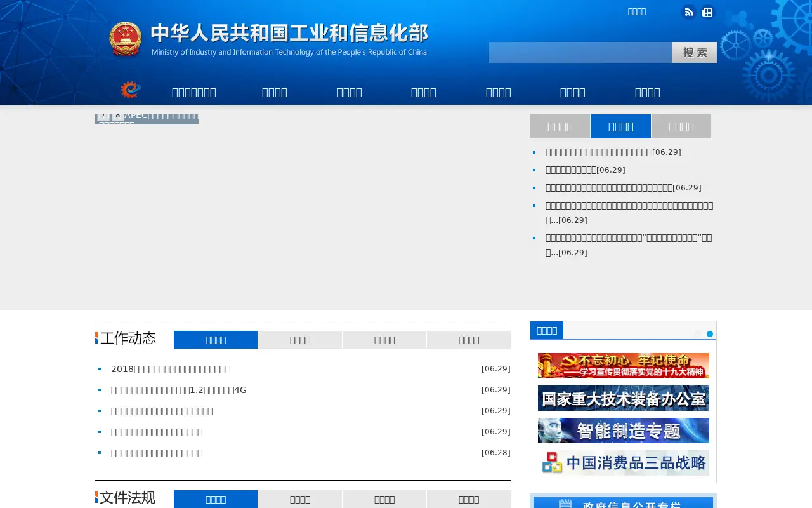Click the 文件法规 section heading

128,497
